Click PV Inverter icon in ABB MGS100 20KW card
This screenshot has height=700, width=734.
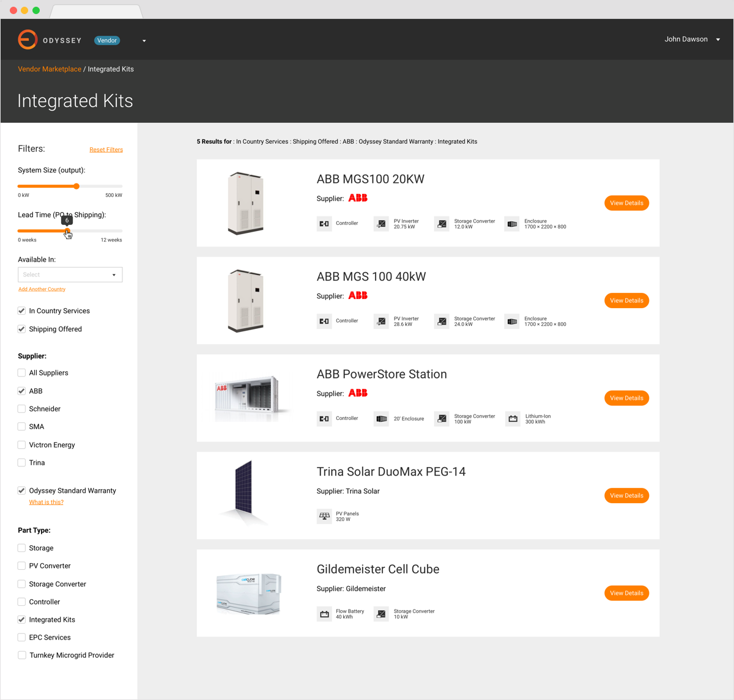381,224
